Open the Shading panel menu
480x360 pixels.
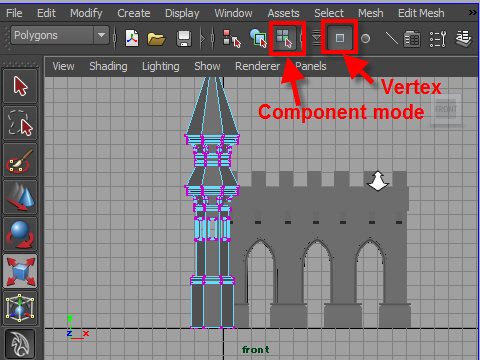[108, 66]
